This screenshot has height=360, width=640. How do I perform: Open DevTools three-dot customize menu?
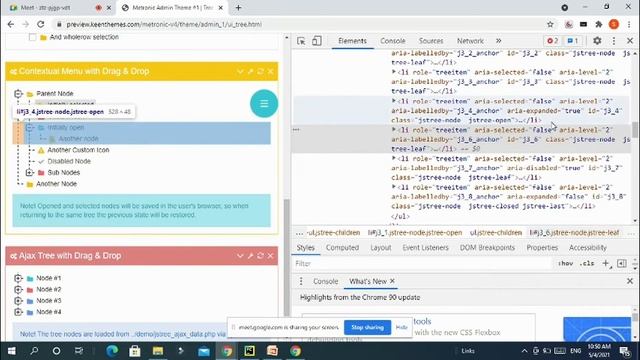coord(613,41)
